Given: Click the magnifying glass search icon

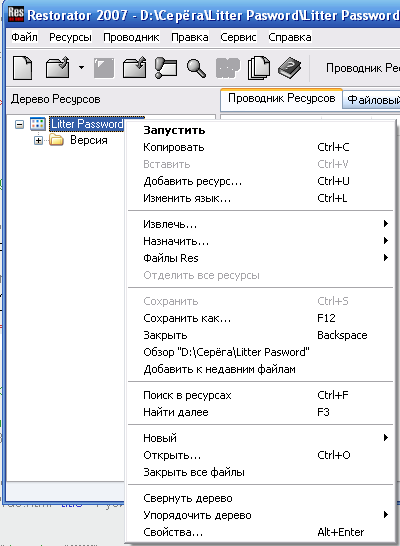Looking at the screenshot, I should [196, 68].
